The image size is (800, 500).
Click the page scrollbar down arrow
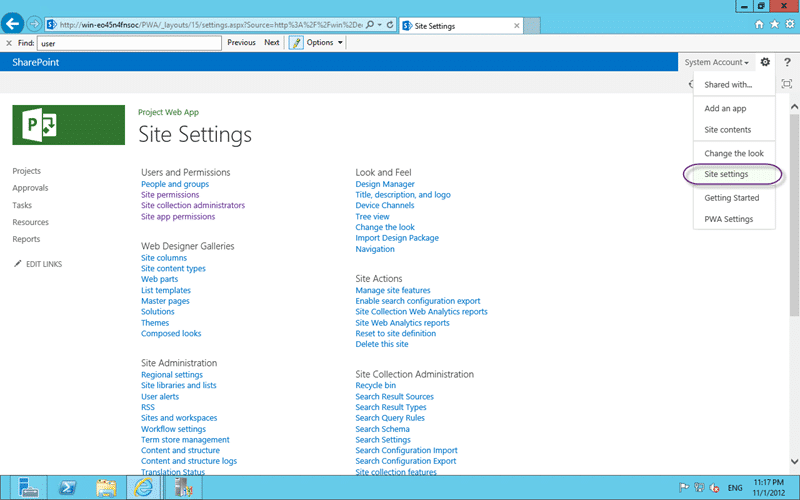[x=794, y=461]
